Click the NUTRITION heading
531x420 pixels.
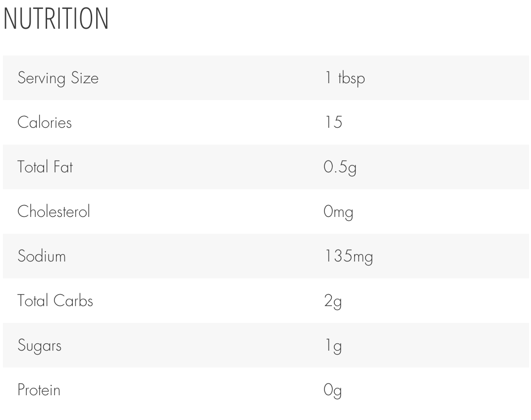tap(56, 19)
